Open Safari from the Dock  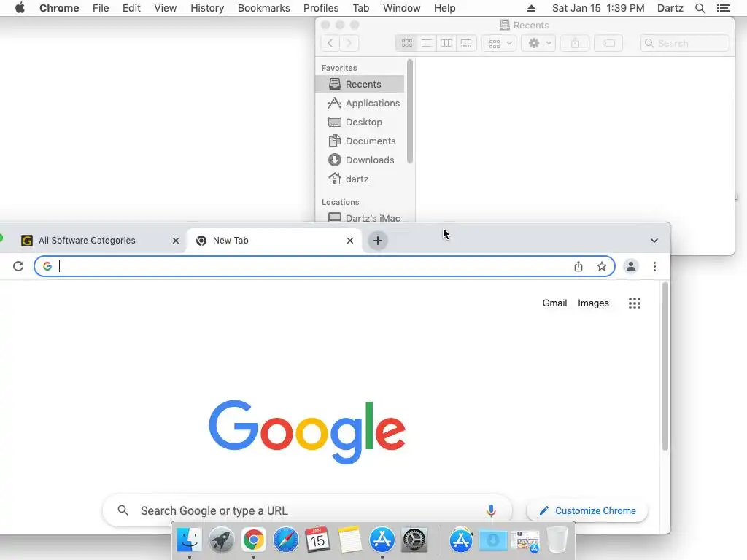(x=286, y=540)
